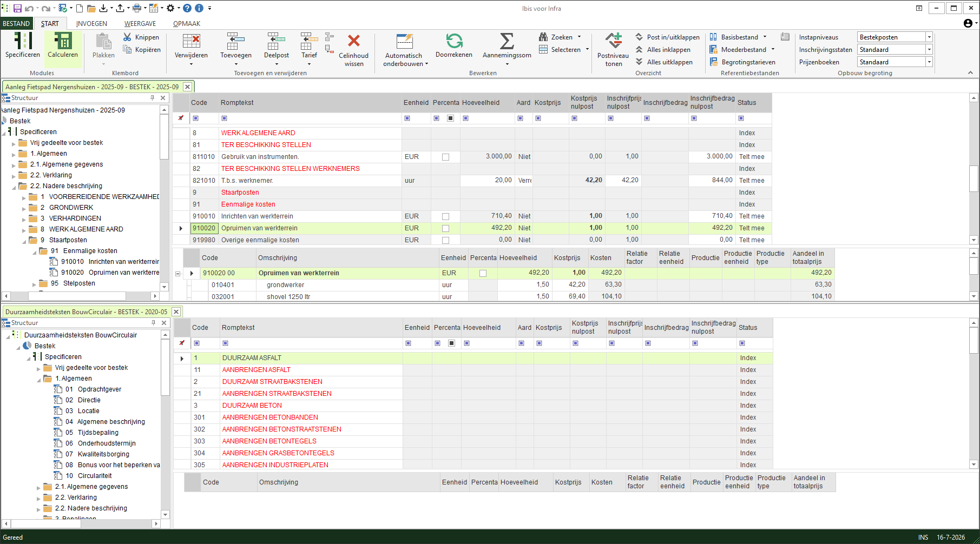
Task: Click the Doorrekenen refresh icon
Action: [x=454, y=41]
